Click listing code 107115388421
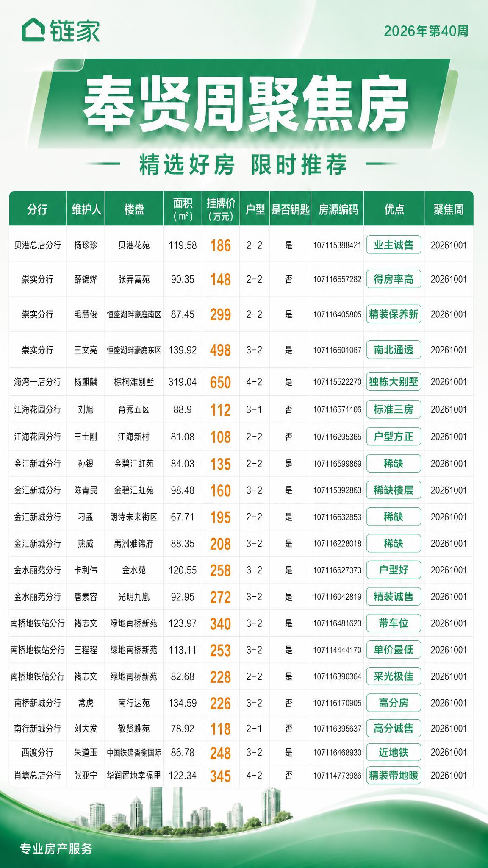488x868 pixels. [337, 245]
